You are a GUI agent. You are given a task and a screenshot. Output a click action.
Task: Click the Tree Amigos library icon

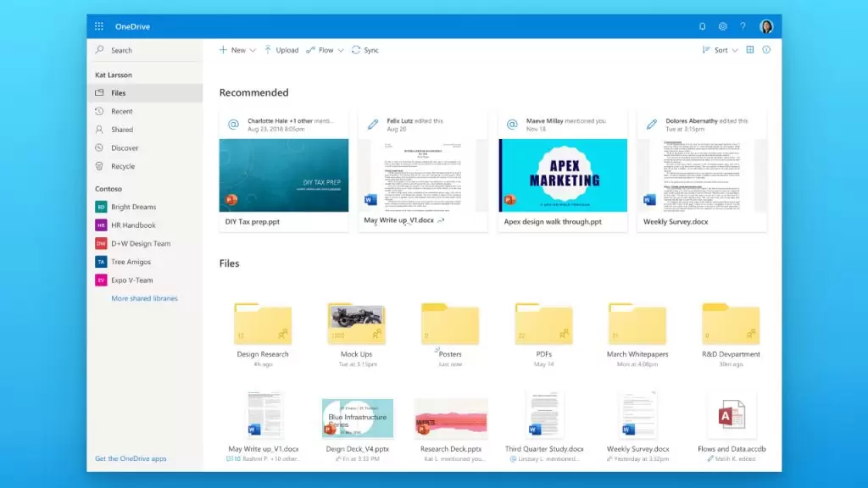pyautogui.click(x=101, y=262)
